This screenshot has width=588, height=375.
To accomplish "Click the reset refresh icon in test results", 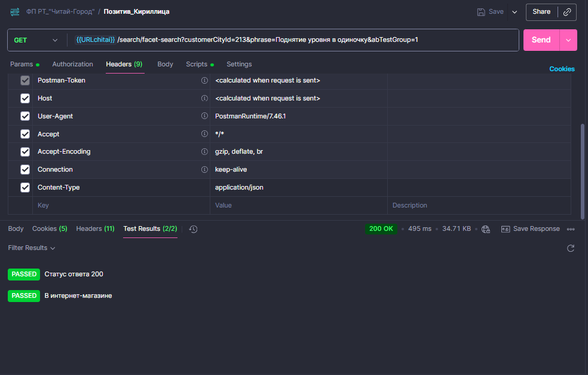I will tap(571, 248).
